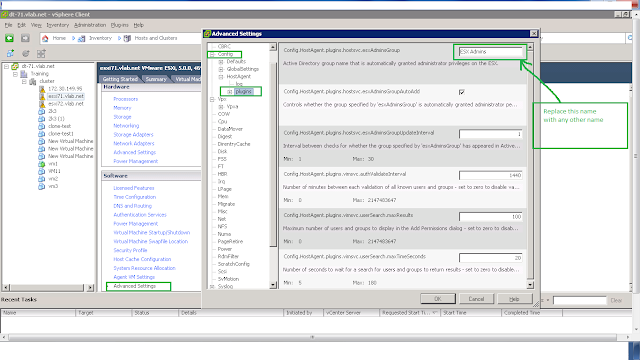Screen dimensions: 640x360
Task: Open the Advanced Settings software link
Action: click(135, 286)
